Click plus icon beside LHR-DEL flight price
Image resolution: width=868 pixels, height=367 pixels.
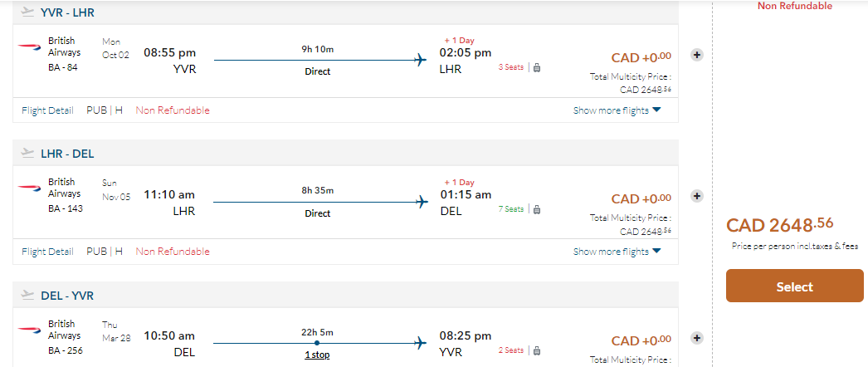click(x=697, y=196)
